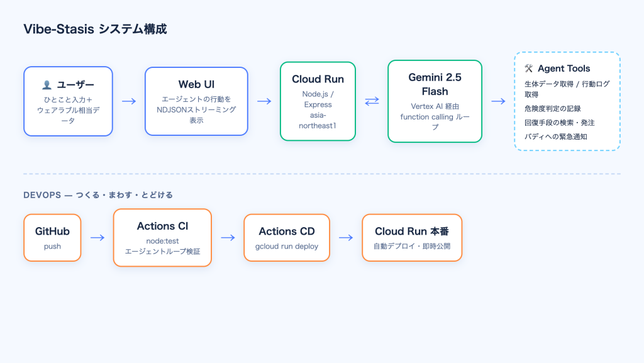The image size is (644, 363).
Task: Select the Web UI box
Action: 196,101
